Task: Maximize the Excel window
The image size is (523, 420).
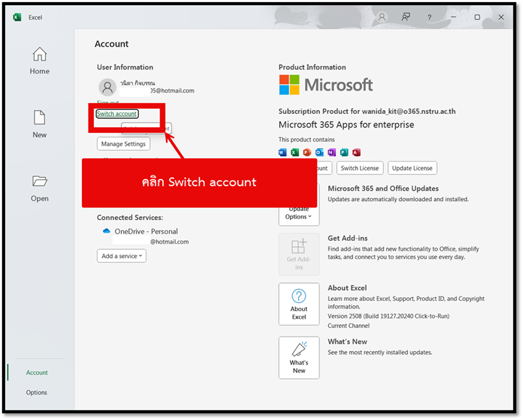Action: (477, 18)
